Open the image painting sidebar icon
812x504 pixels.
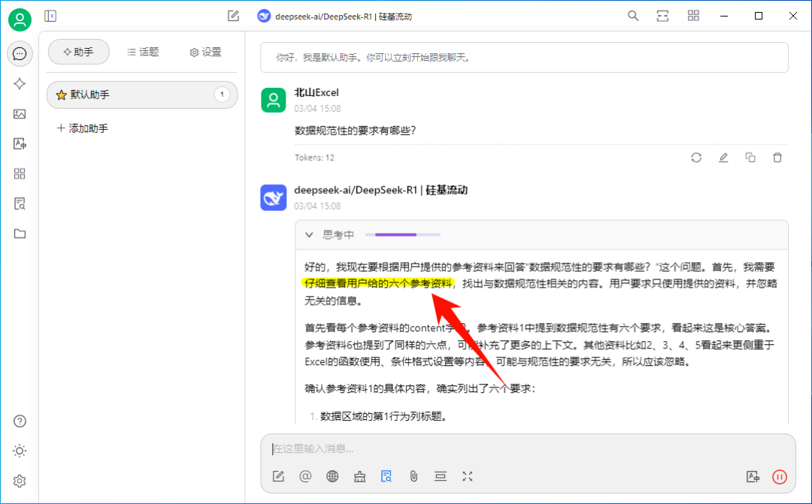click(20, 114)
